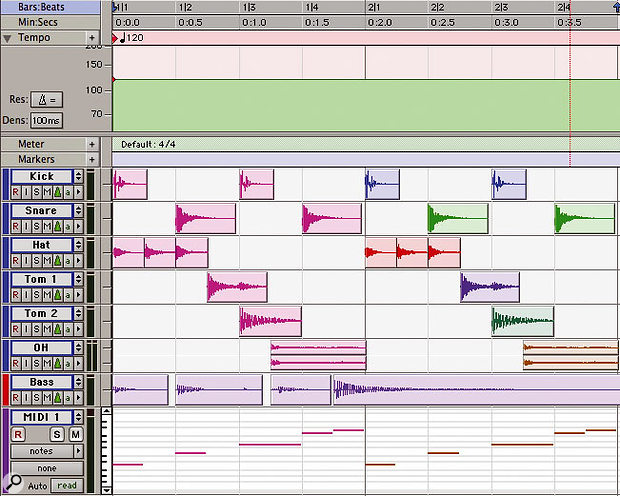This screenshot has width=620, height=496.
Task: Collapse the Tempo editor disclosure triangle
Action: (x=7, y=38)
